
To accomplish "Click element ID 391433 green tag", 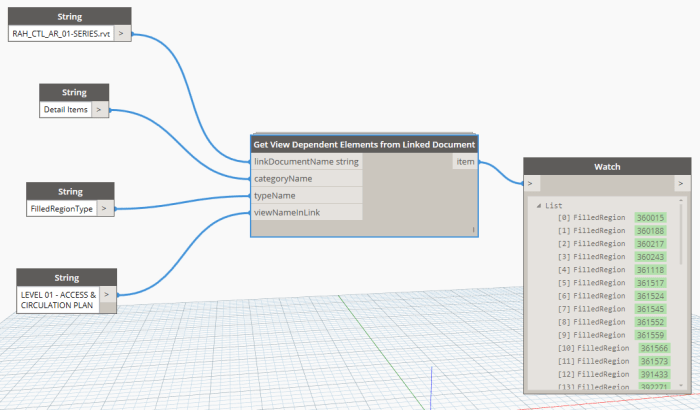I will (653, 373).
